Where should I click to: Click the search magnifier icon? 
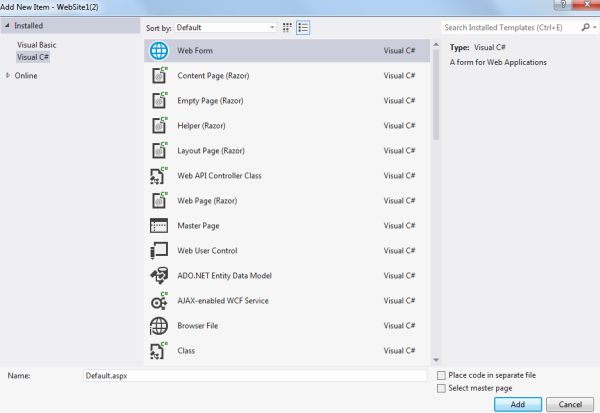(585, 27)
